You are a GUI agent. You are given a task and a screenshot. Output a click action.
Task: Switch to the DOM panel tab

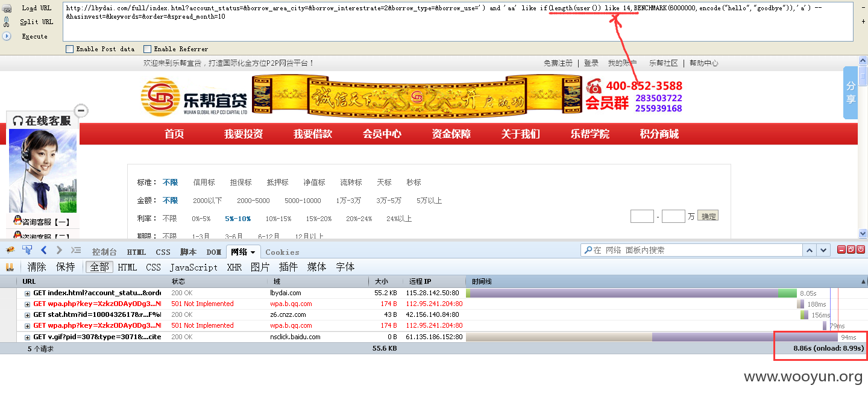[214, 252]
